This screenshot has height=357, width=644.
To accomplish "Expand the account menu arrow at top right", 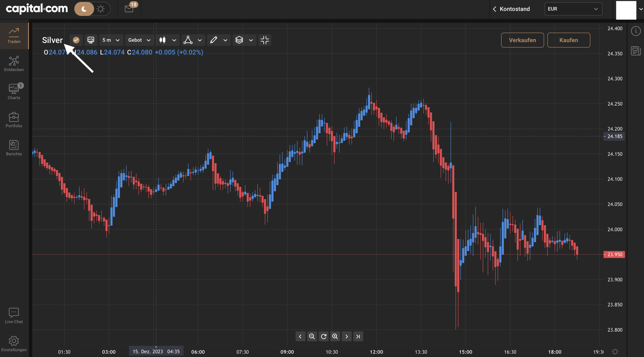I will (641, 9).
